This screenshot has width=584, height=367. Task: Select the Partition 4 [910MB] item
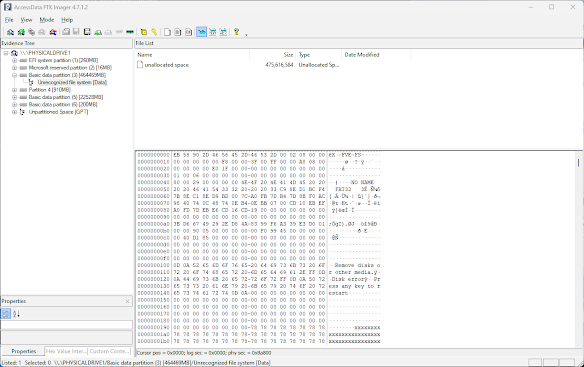click(50, 90)
